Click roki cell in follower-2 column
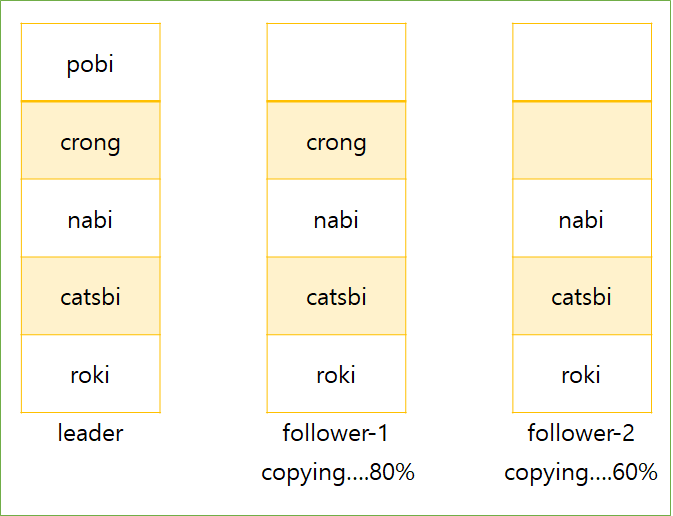 tap(582, 373)
